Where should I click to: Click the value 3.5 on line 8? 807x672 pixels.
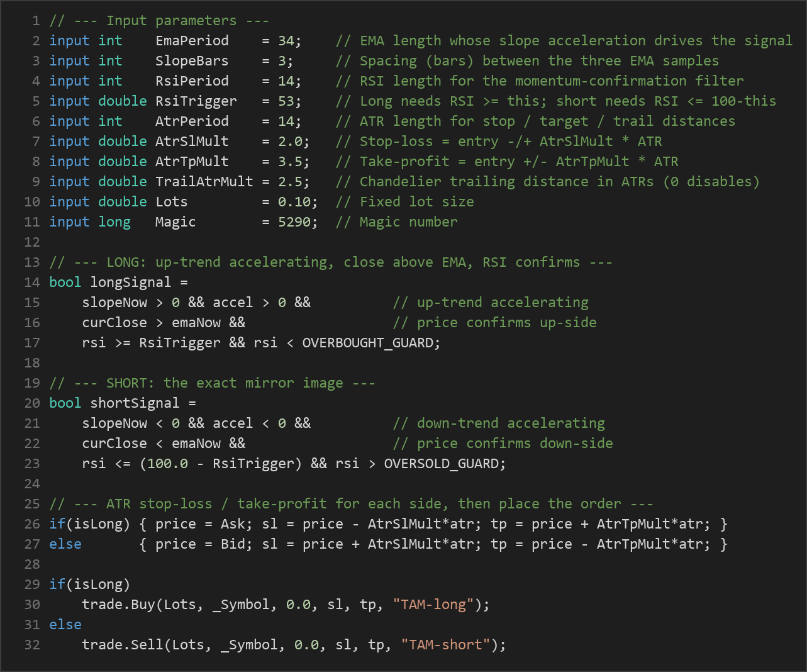coord(291,162)
